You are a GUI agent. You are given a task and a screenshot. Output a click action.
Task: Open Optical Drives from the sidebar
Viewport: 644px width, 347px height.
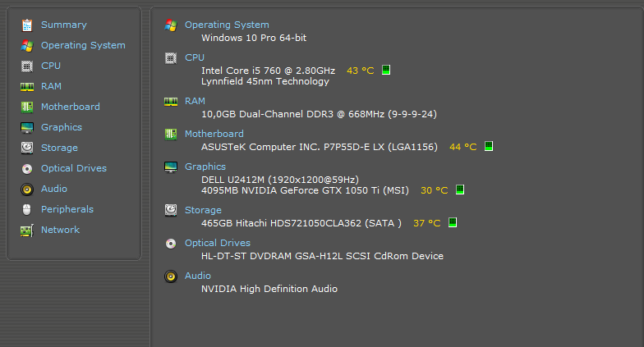click(74, 168)
